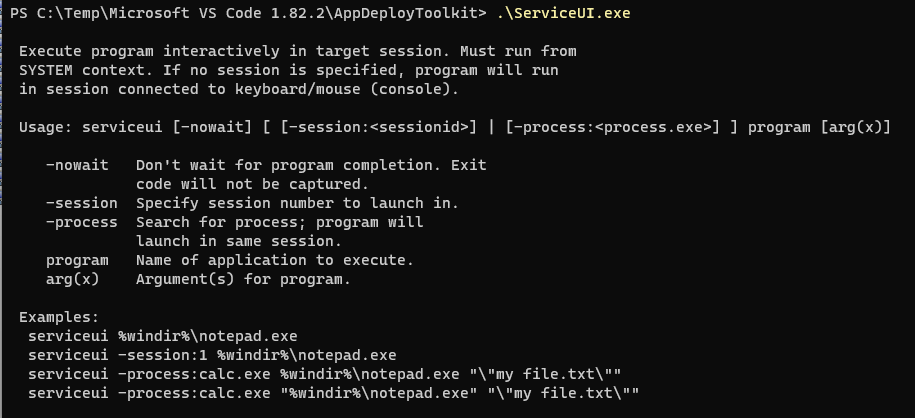The width and height of the screenshot is (915, 418).
Task: Click [-session:<sessionid>] in the usage line
Action: 384,127
